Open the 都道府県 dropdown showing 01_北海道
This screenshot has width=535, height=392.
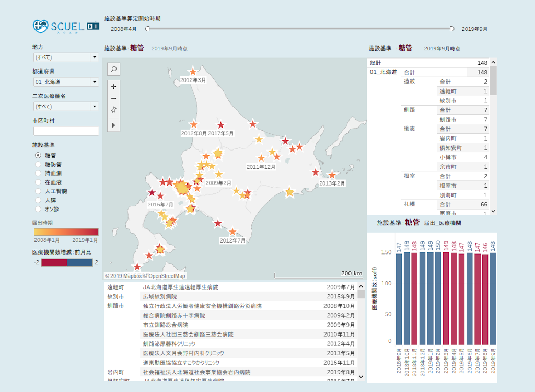(66, 82)
